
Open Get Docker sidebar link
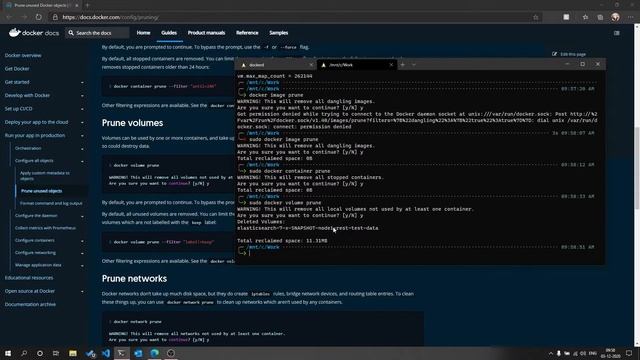pyautogui.click(x=17, y=69)
